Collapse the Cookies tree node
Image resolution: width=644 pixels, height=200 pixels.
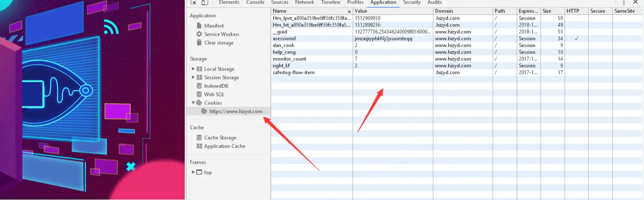[193, 103]
